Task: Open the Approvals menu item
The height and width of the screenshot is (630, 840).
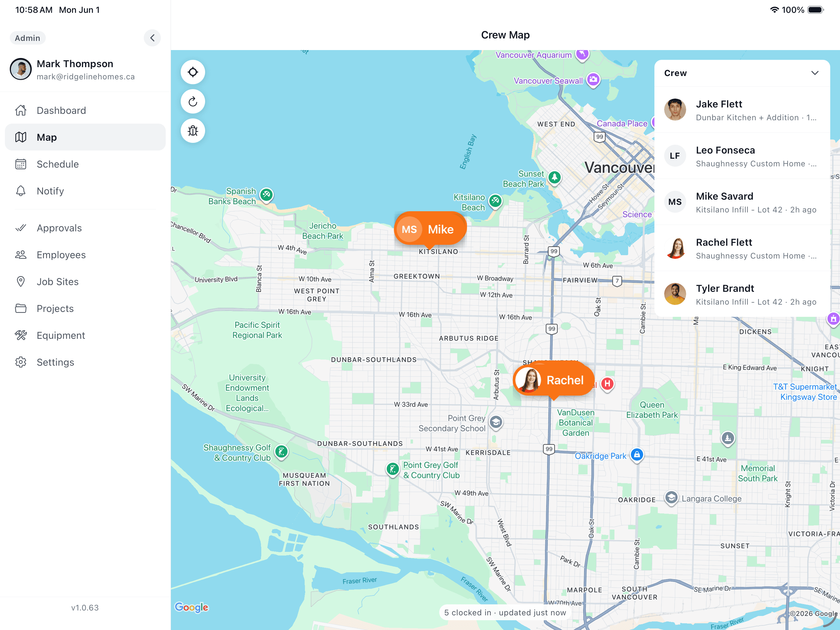Action: point(85,228)
